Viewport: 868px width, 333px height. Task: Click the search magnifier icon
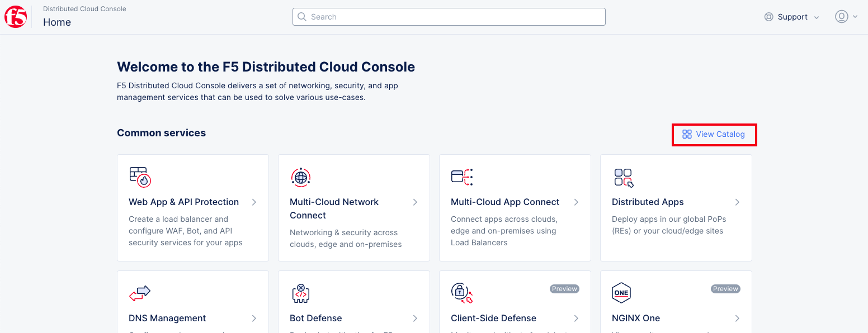302,17
